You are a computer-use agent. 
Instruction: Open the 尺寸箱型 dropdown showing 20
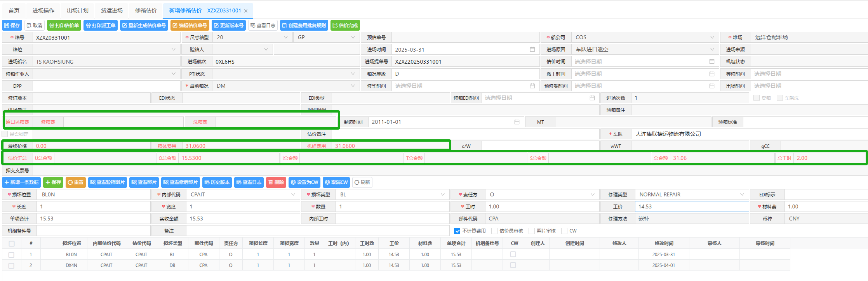(286, 37)
